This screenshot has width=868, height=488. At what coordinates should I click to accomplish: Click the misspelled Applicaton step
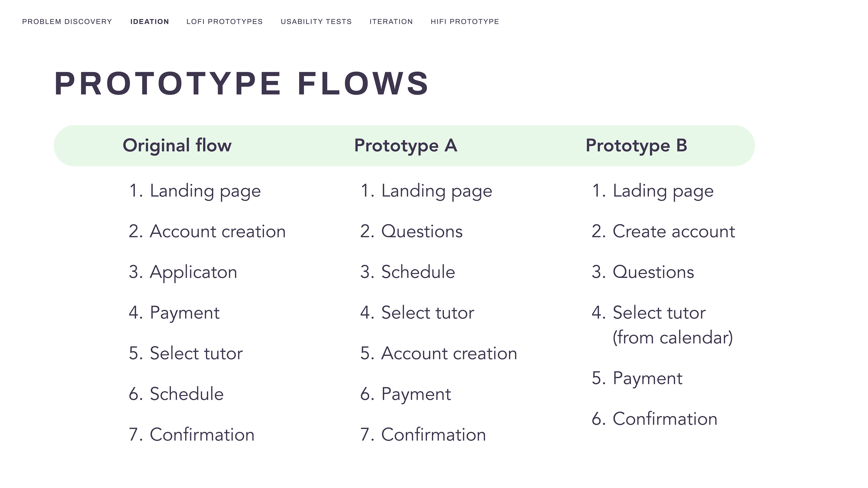click(x=193, y=272)
